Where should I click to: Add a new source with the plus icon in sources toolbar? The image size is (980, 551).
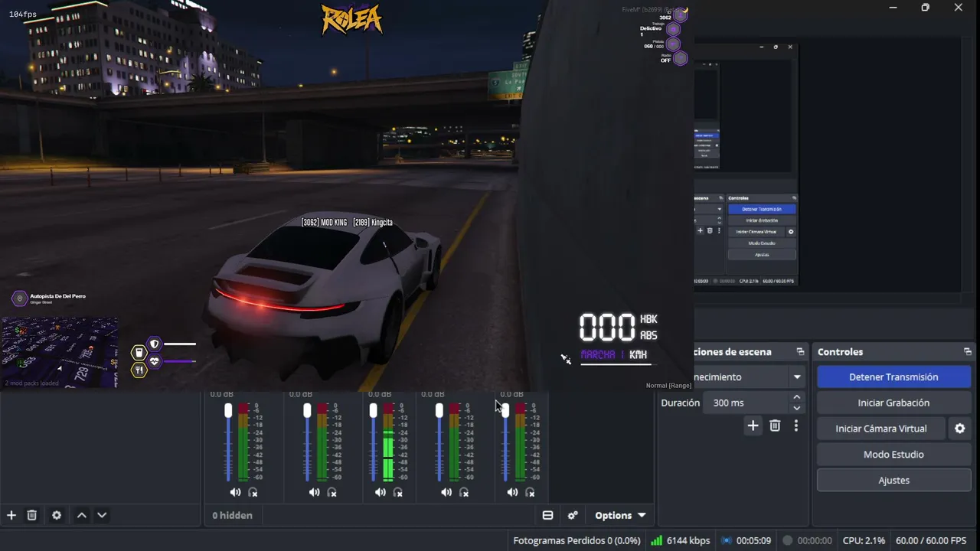pos(11,515)
